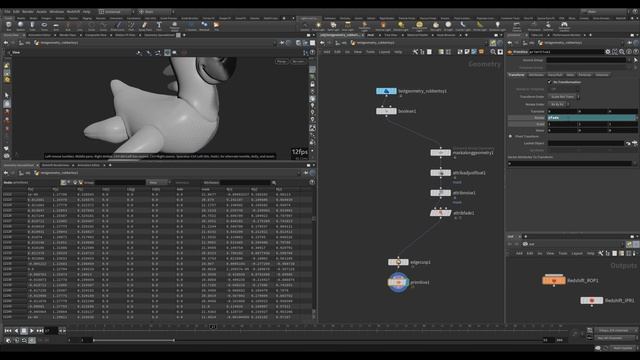This screenshot has height=360, width=640.
Task: Select the testgeometry_rubbertoy1 node
Action: click(386, 91)
